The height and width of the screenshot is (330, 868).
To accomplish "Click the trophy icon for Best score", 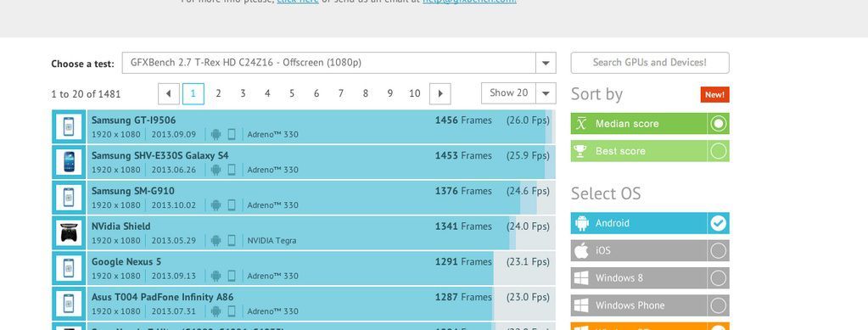I will pos(580,151).
